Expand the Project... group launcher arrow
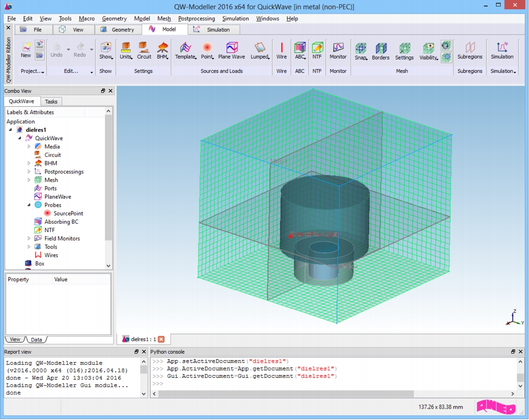The width and height of the screenshot is (529, 420). [43, 73]
